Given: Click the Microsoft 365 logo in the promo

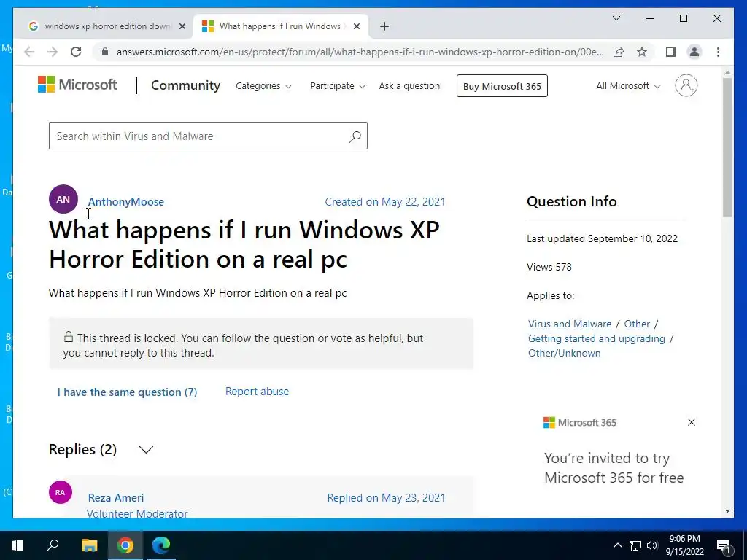Looking at the screenshot, I should tap(580, 422).
